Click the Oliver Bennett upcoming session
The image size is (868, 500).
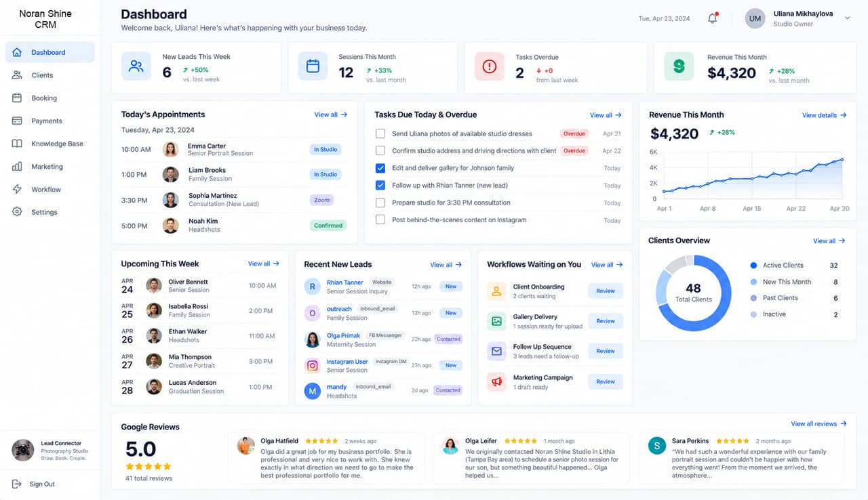[199, 286]
